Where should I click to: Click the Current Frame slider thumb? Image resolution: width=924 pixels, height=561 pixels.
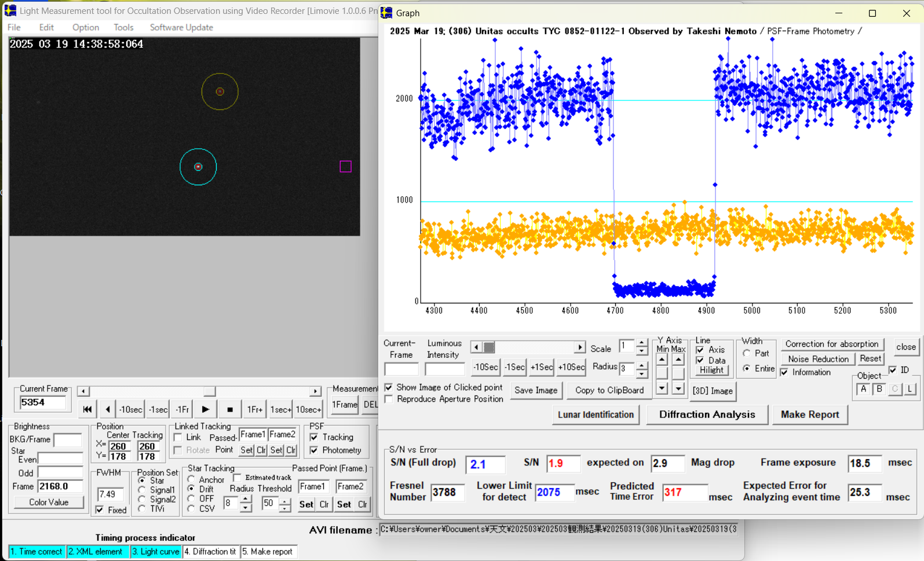point(209,391)
